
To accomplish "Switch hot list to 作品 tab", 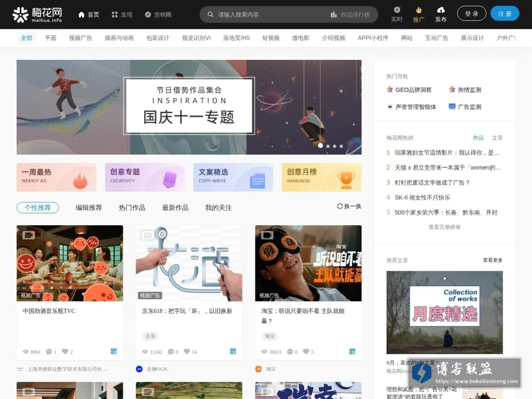I will pos(478,138).
